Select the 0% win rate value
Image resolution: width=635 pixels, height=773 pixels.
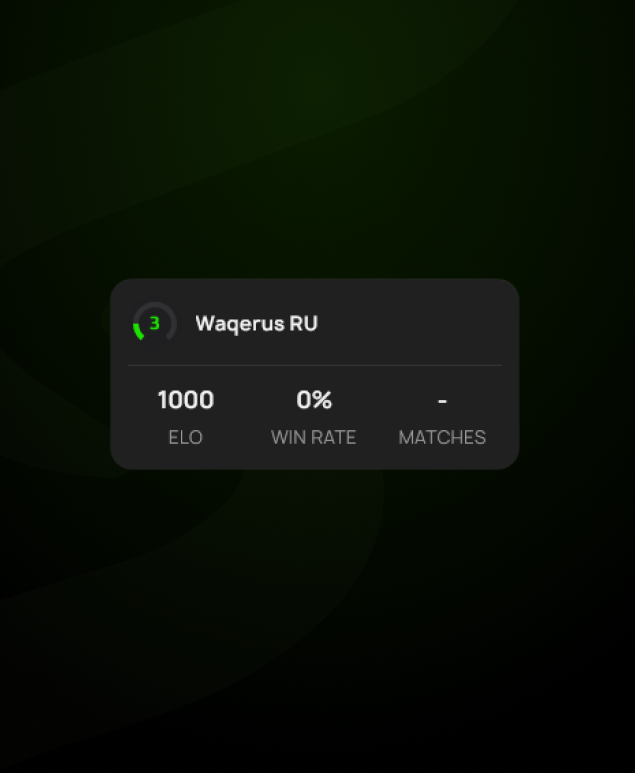click(314, 399)
